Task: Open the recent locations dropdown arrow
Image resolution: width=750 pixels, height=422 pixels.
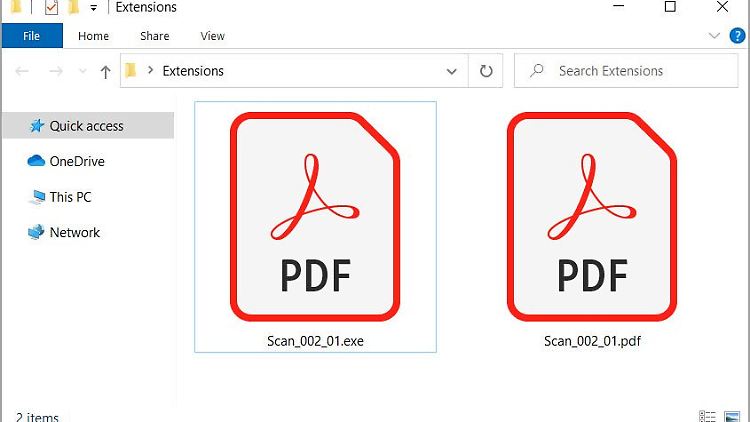Action: click(x=82, y=71)
